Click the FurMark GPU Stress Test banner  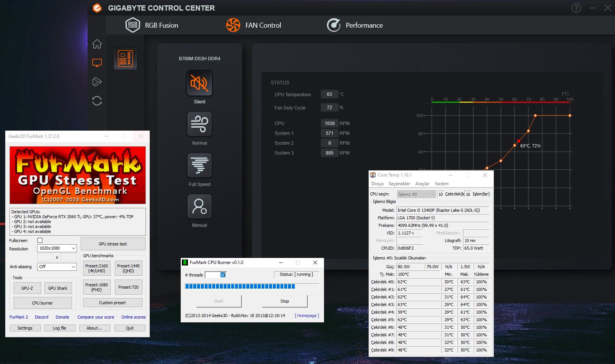78,175
